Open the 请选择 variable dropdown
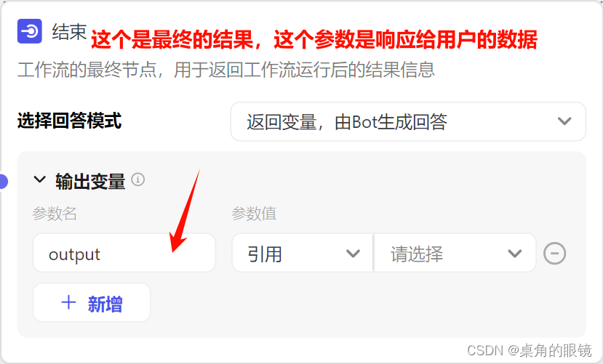This screenshot has height=364, width=603. (455, 253)
